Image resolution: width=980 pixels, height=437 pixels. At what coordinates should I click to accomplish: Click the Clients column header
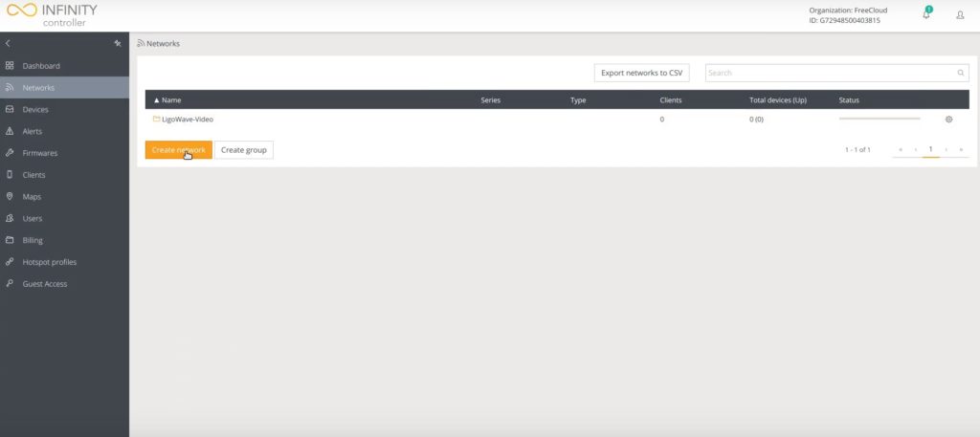pyautogui.click(x=671, y=99)
